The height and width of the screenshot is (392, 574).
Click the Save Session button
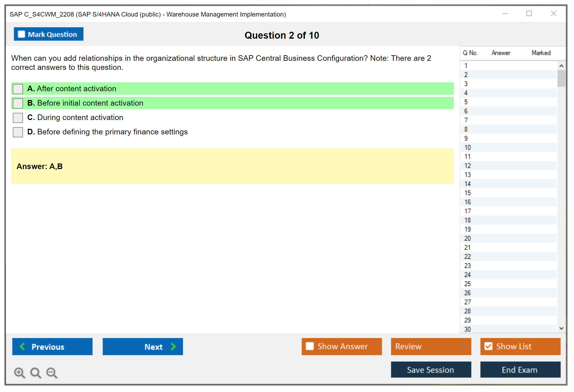pyautogui.click(x=431, y=370)
